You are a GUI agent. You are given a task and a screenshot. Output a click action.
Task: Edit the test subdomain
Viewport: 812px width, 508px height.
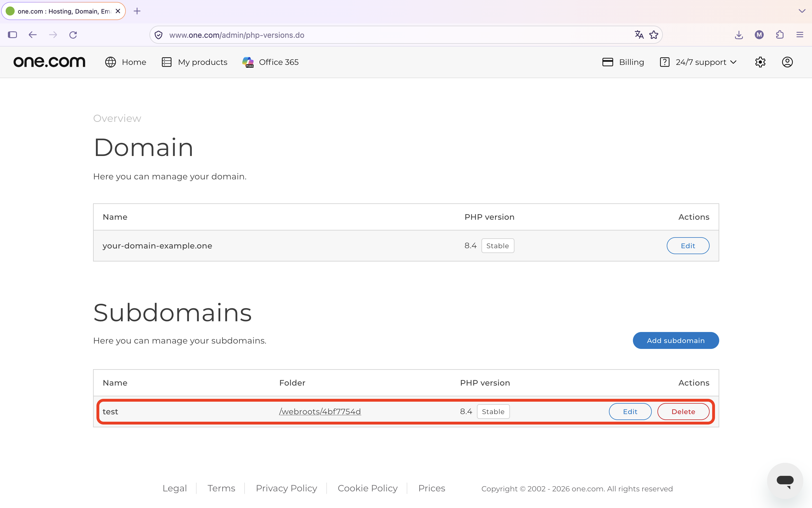[630, 412]
